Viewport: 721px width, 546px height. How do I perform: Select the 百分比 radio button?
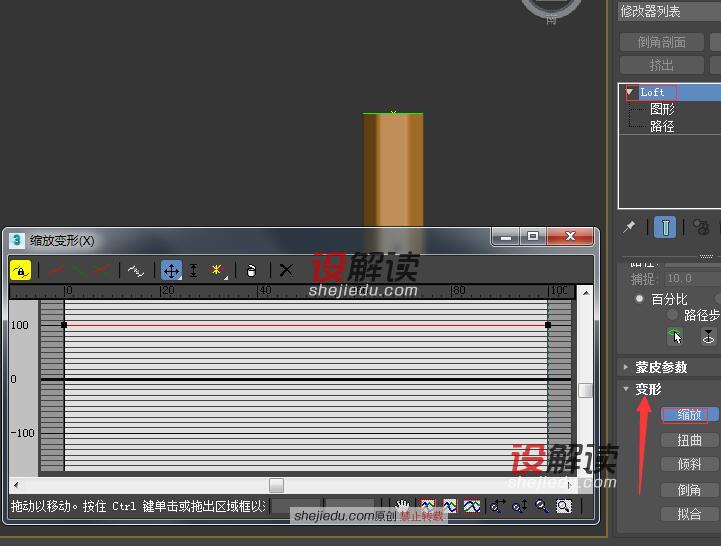tap(639, 299)
